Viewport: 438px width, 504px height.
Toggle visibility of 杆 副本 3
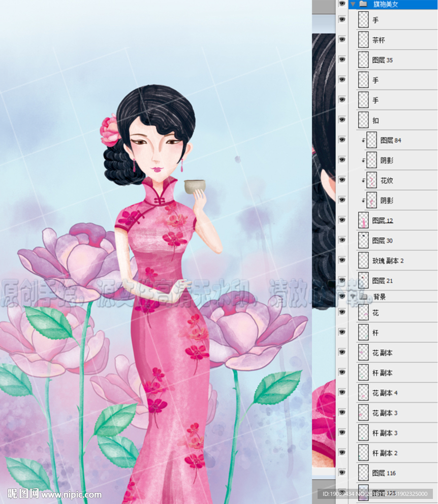tap(342, 432)
